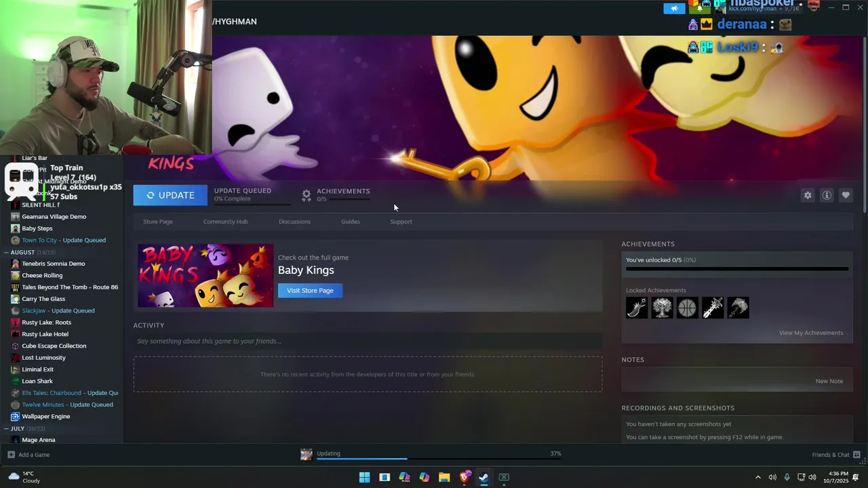868x488 pixels.
Task: Click Add a Game
Action: (x=34, y=455)
